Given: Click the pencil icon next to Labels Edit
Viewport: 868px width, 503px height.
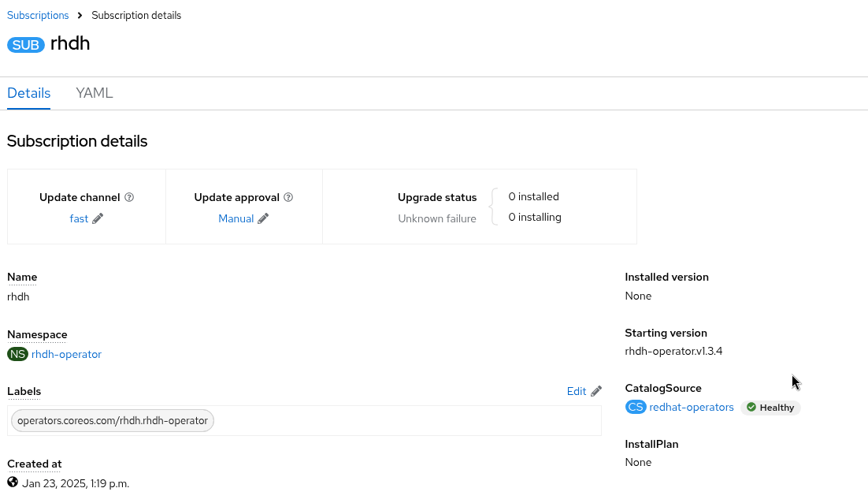Looking at the screenshot, I should (x=596, y=392).
